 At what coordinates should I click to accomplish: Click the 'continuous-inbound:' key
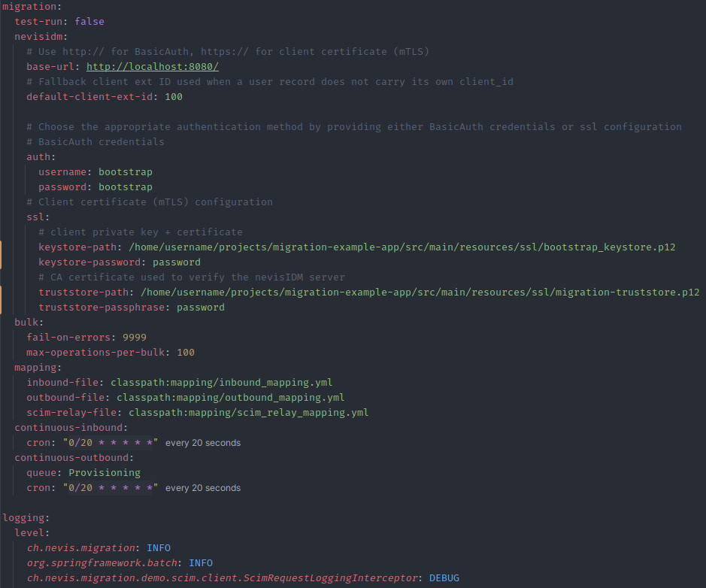[x=71, y=427]
